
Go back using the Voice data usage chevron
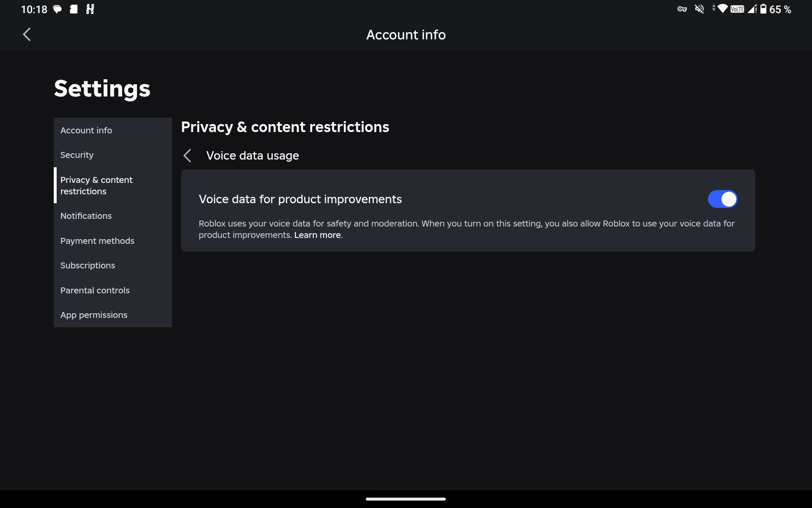click(187, 155)
